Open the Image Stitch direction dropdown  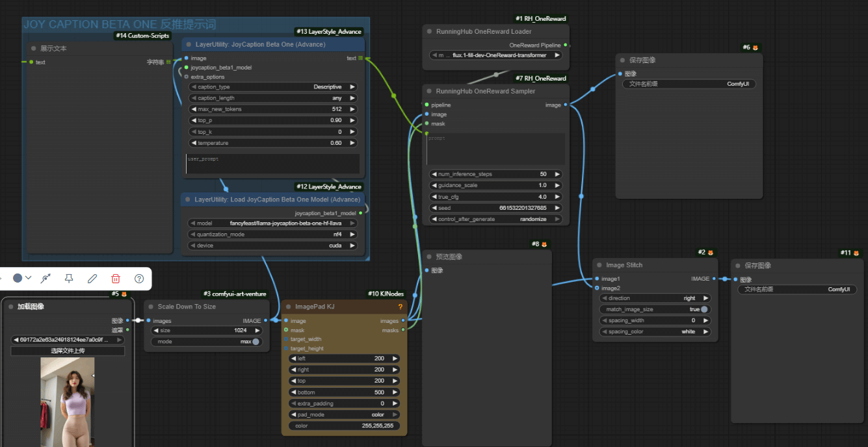click(x=655, y=298)
